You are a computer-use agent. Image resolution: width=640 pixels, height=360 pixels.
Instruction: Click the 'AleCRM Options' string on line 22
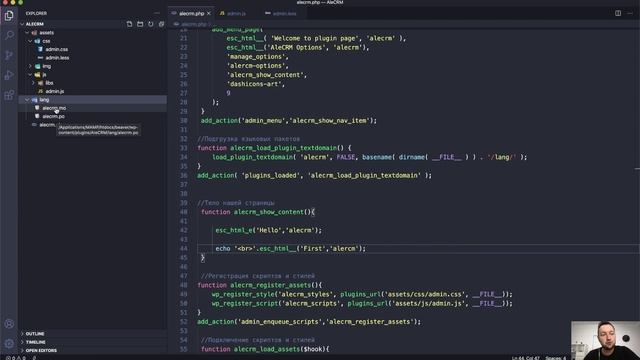pyautogui.click(x=298, y=47)
